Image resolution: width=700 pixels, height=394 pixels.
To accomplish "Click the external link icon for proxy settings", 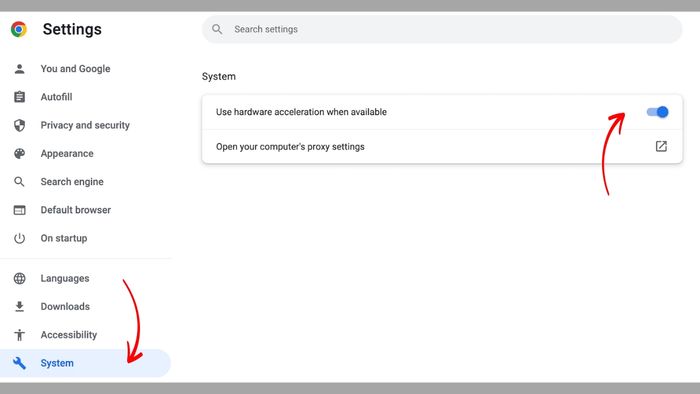I will pos(661,146).
